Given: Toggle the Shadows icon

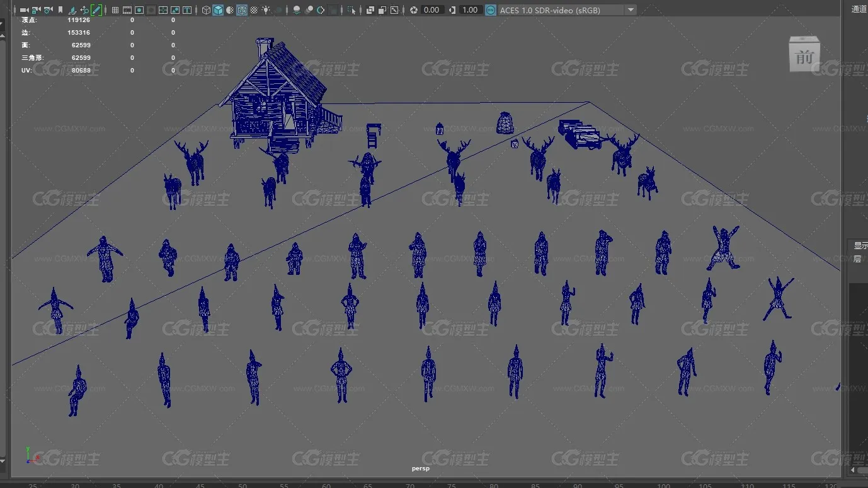Looking at the screenshot, I should coord(278,10).
